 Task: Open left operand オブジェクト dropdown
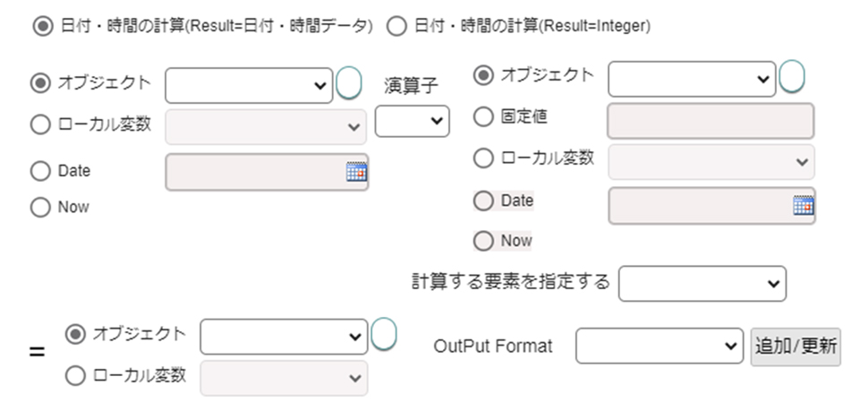pyautogui.click(x=249, y=85)
